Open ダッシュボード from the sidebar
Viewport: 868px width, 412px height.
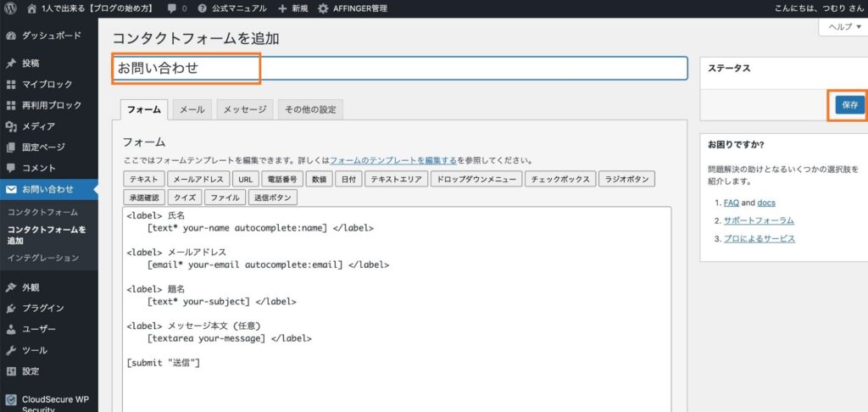click(51, 36)
